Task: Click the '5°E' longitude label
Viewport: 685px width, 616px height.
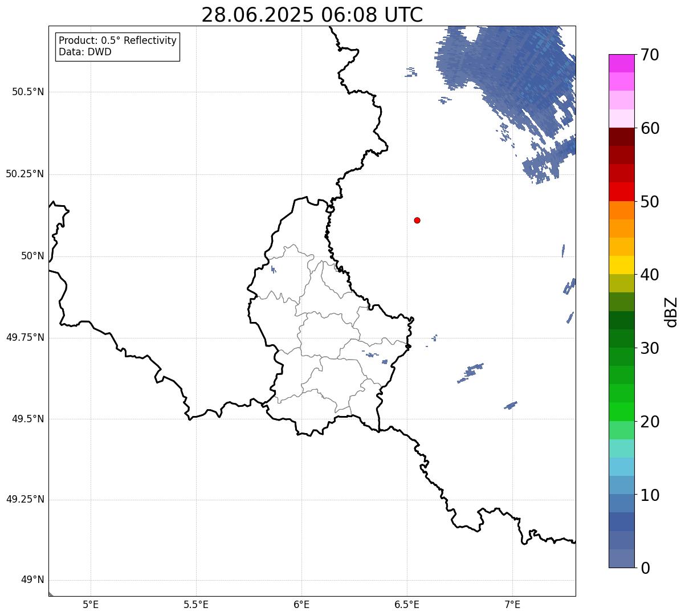Action: (91, 605)
